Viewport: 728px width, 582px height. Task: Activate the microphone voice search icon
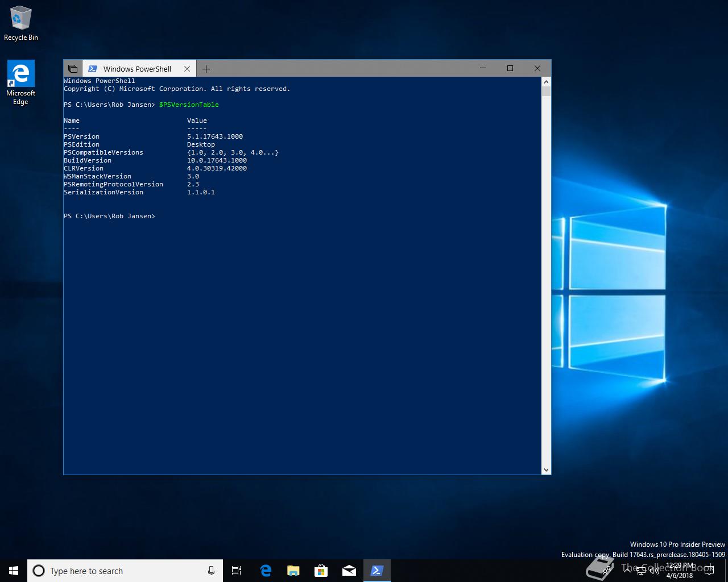[x=211, y=571]
